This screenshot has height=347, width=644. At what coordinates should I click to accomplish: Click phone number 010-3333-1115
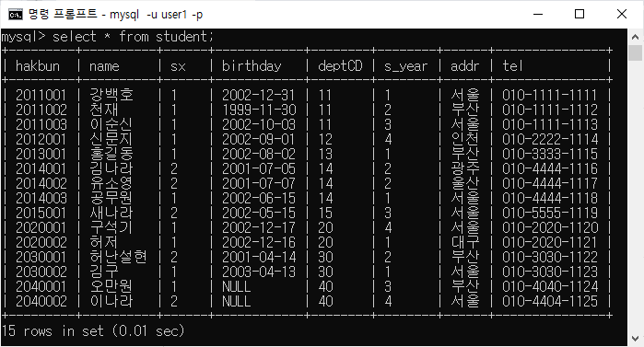pyautogui.click(x=549, y=155)
